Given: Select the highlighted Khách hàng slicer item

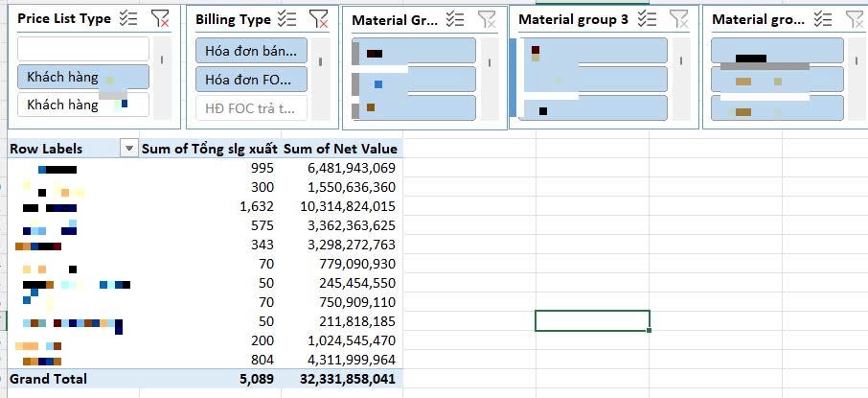Looking at the screenshot, I should [x=82, y=77].
